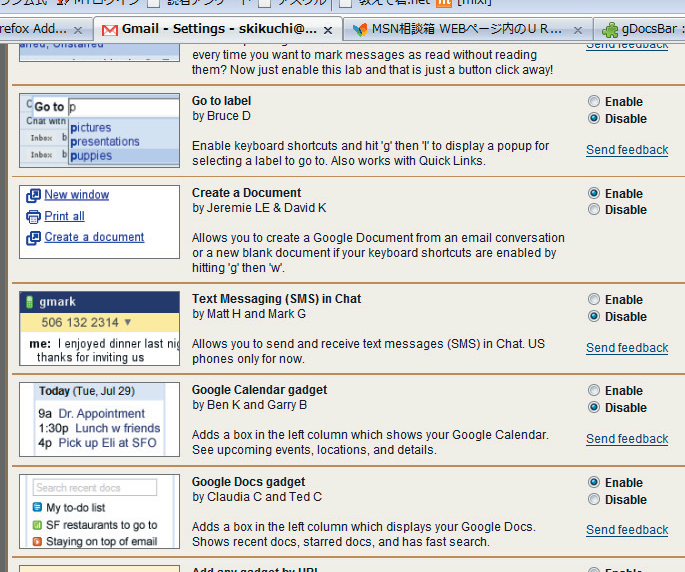
Task: Click 'by Jeremie LE & David K' text
Action: click(259, 208)
